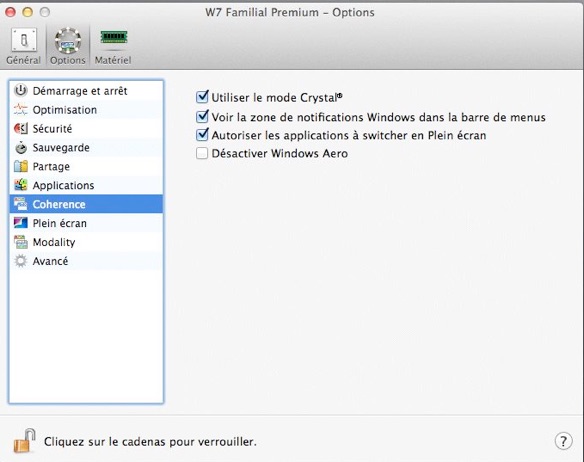Click the Démarrage et arrêt power icon
The width and height of the screenshot is (584, 462).
pyautogui.click(x=21, y=91)
